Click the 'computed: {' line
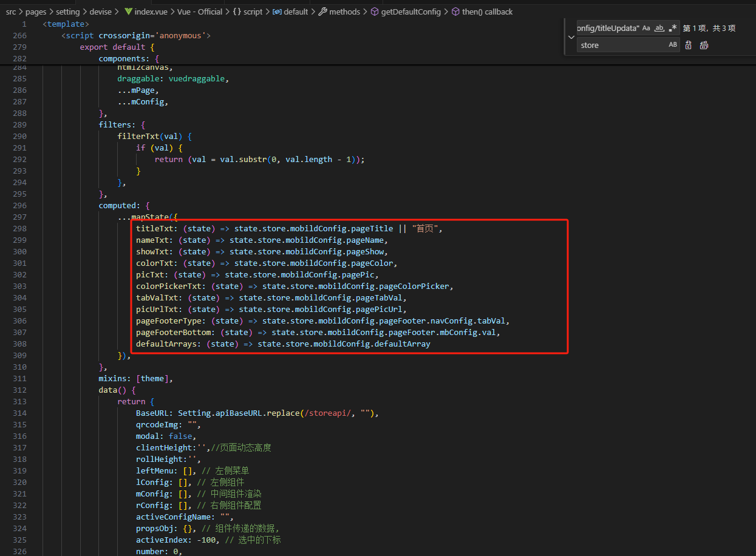This screenshot has height=556, width=756. pos(124,205)
